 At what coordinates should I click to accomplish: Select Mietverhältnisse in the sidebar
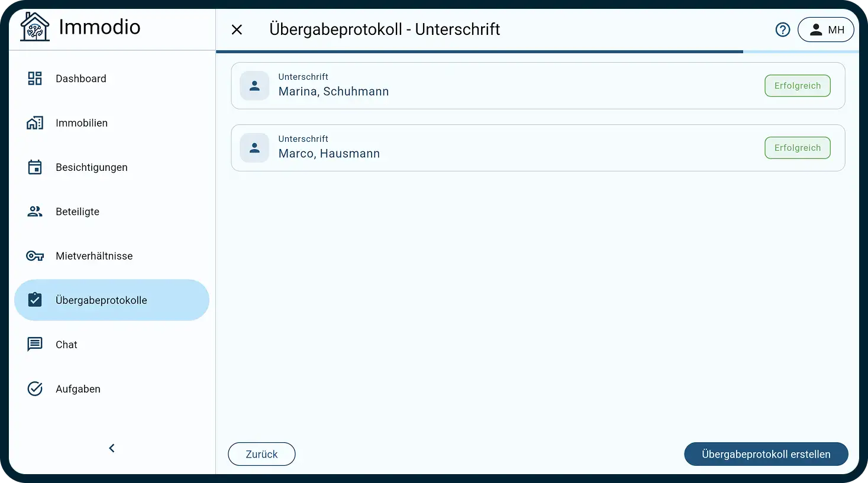click(112, 256)
